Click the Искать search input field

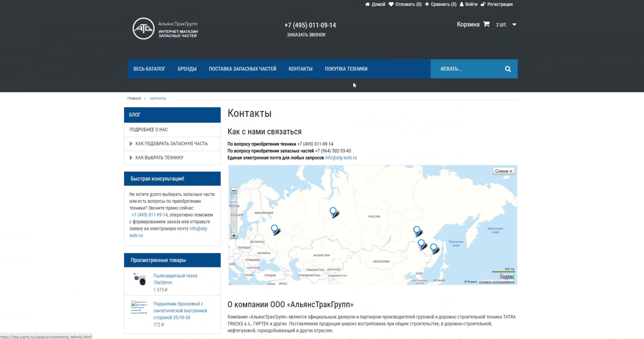point(468,69)
